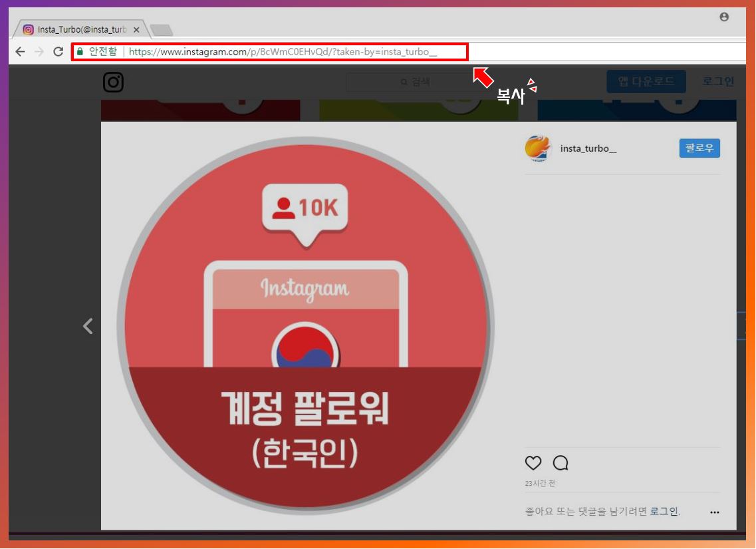Viewport: 756px width, 549px height.
Task: Open the insta_turbo__ username link
Action: coord(588,148)
